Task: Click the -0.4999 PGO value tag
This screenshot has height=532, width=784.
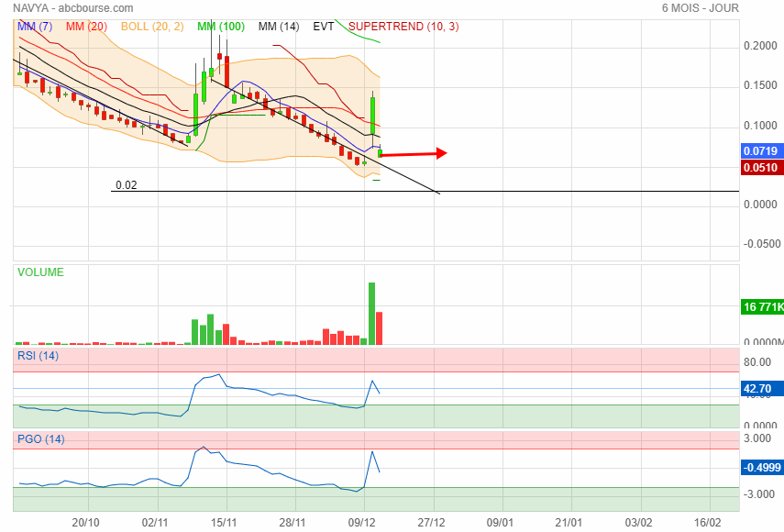Action: coord(761,468)
